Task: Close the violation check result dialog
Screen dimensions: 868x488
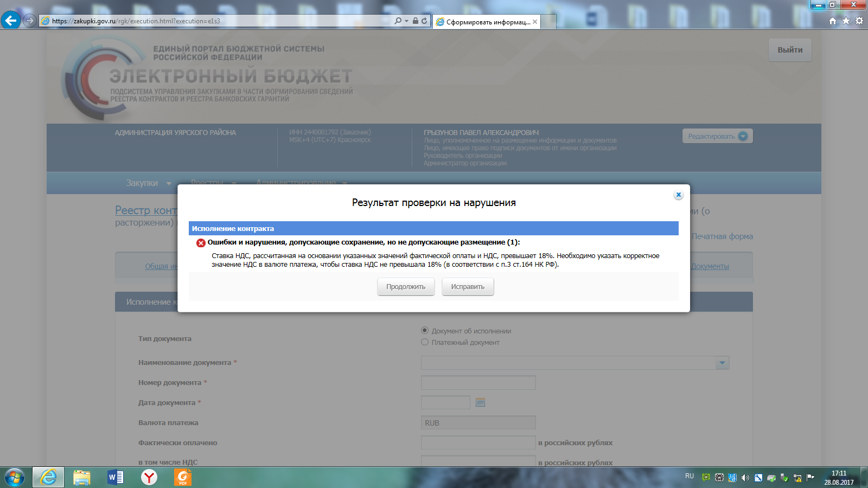Action: [678, 195]
